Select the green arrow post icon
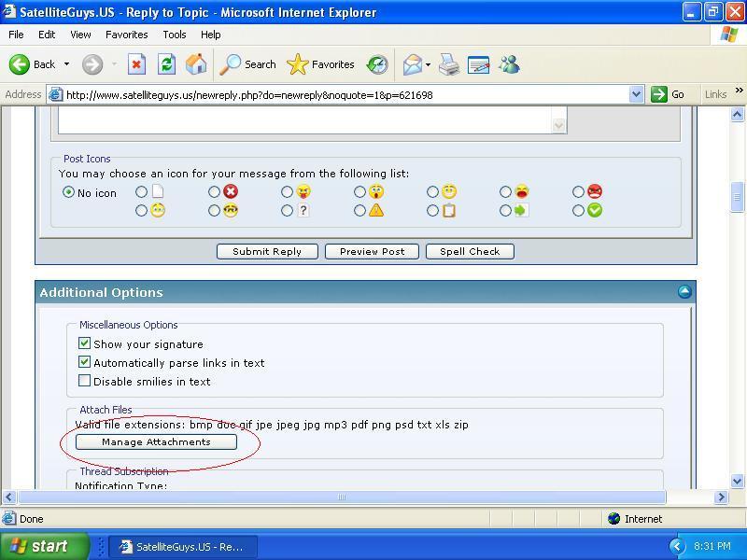This screenshot has height=560, width=747. coord(505,211)
